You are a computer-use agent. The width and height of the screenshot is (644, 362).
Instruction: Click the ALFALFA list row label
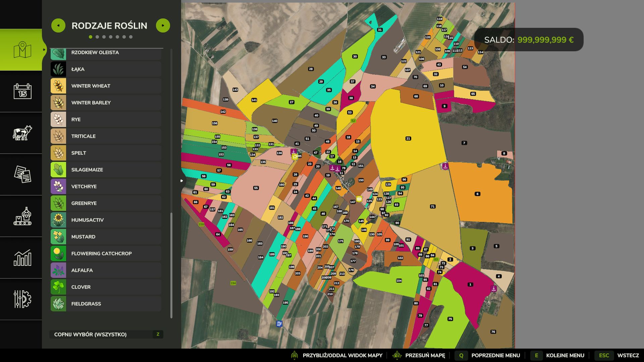click(x=82, y=270)
